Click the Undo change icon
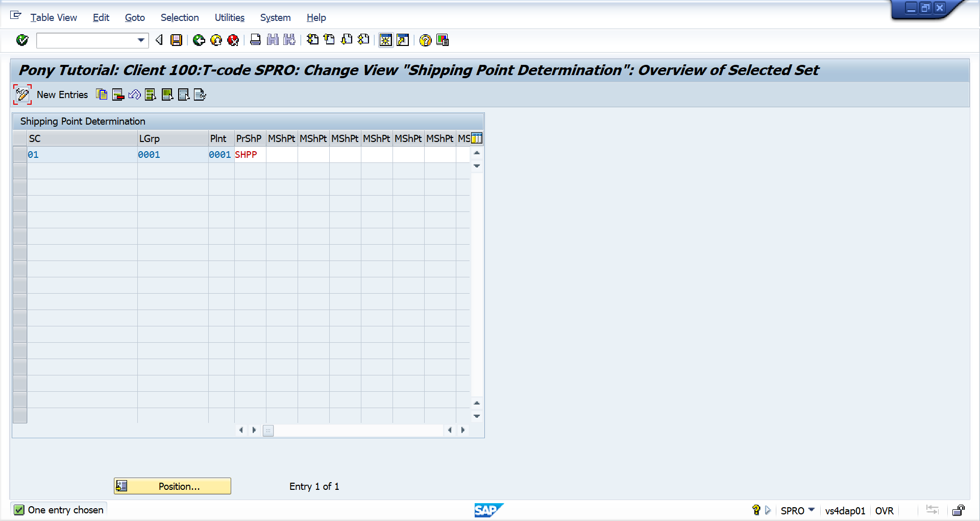Viewport: 980px width, 521px height. tap(134, 94)
